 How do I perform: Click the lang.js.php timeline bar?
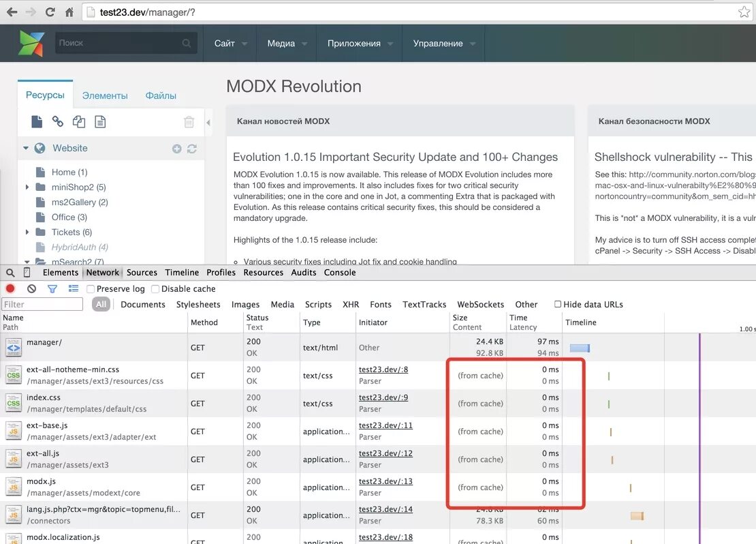pyautogui.click(x=637, y=516)
